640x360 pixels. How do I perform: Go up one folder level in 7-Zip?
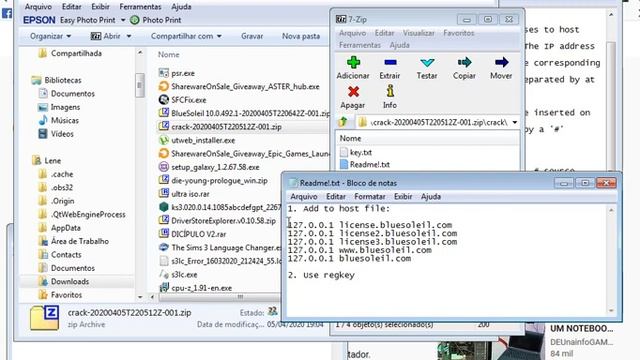point(343,122)
